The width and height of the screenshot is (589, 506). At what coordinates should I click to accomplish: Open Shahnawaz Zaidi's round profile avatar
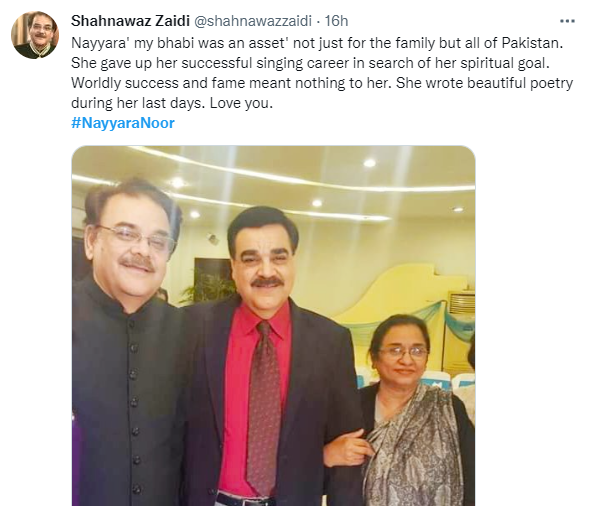pos(35,35)
